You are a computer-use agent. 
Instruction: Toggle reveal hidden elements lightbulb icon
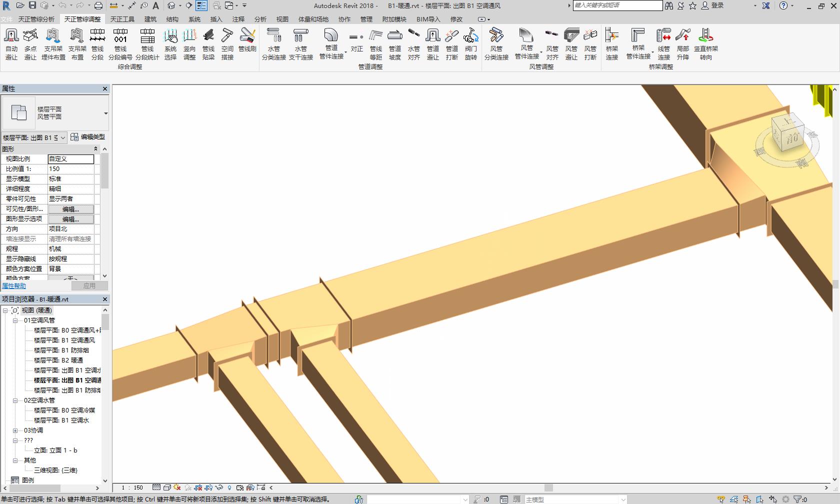coord(229,487)
